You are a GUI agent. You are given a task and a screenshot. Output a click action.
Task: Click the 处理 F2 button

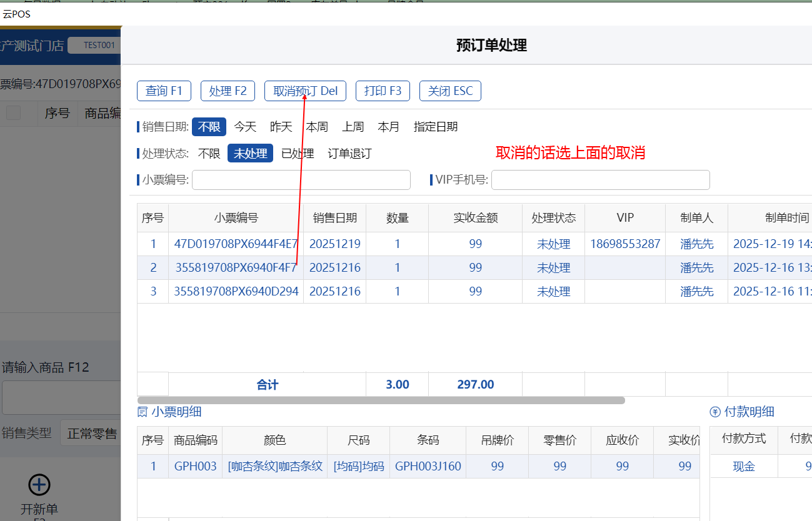228,91
